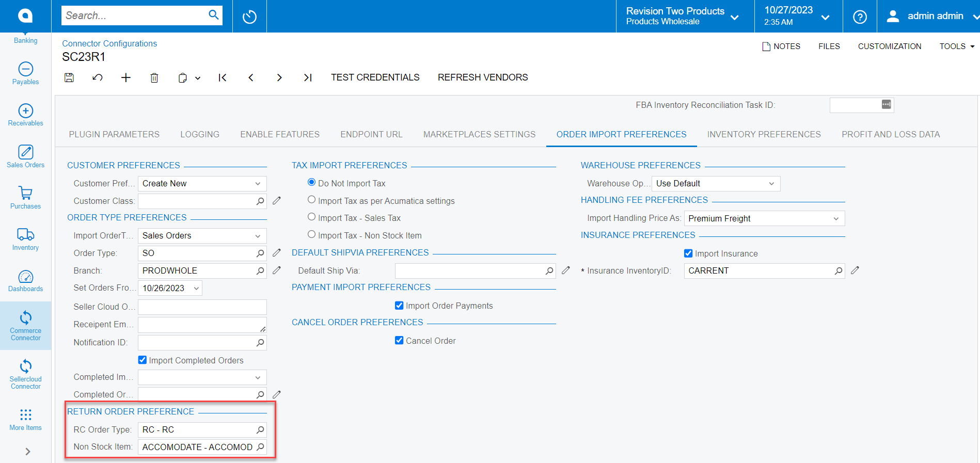Open the Import Order Type Sales Orders dropdown
The width and height of the screenshot is (980, 463).
coord(202,236)
